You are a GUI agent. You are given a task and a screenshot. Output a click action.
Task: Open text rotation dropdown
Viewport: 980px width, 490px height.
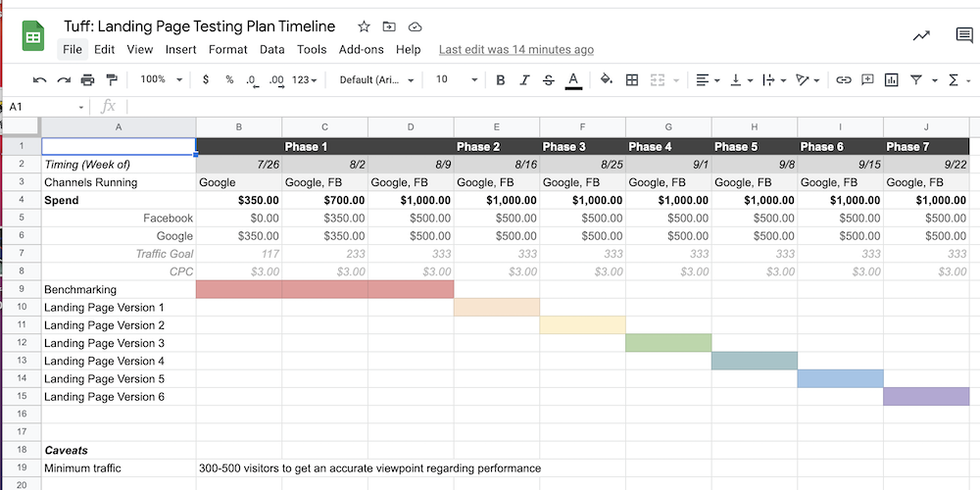[x=808, y=80]
